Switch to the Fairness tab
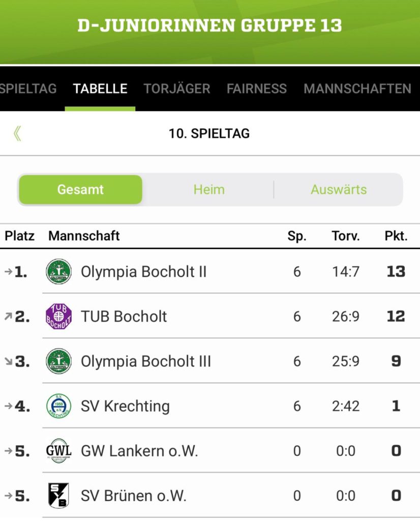Viewport: 420px width, 521px height. [x=257, y=89]
